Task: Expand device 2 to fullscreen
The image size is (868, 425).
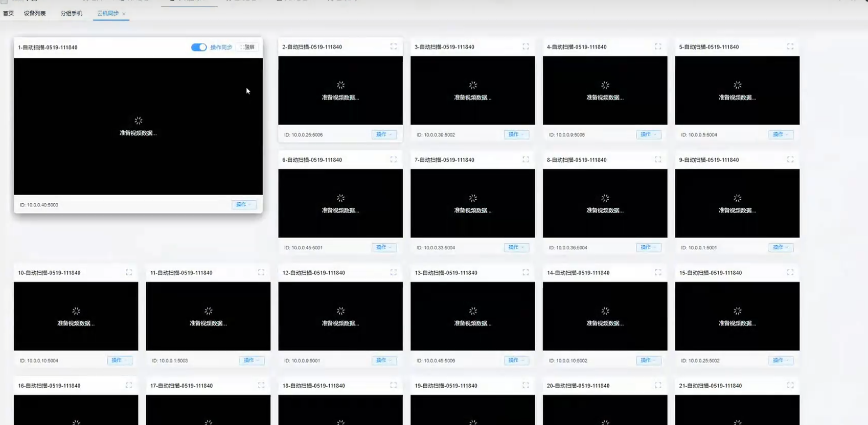Action: click(394, 46)
